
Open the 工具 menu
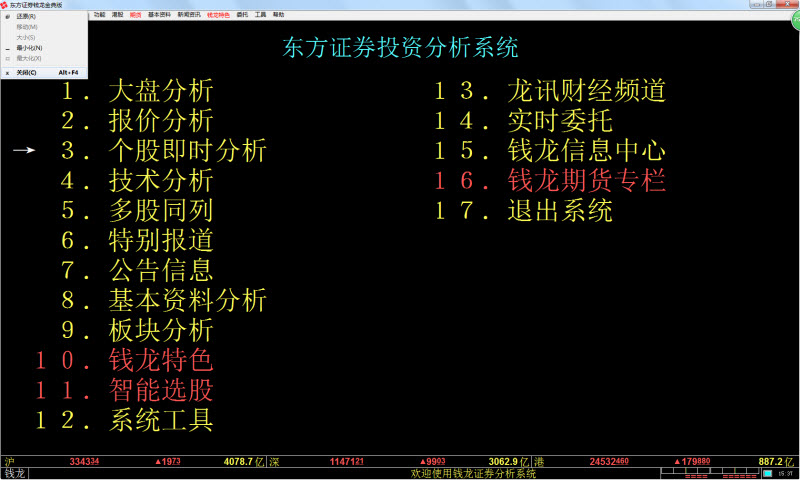click(x=261, y=15)
